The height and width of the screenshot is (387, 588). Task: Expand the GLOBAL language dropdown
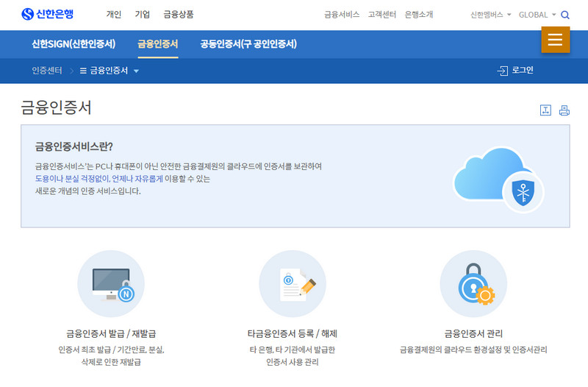pyautogui.click(x=537, y=15)
